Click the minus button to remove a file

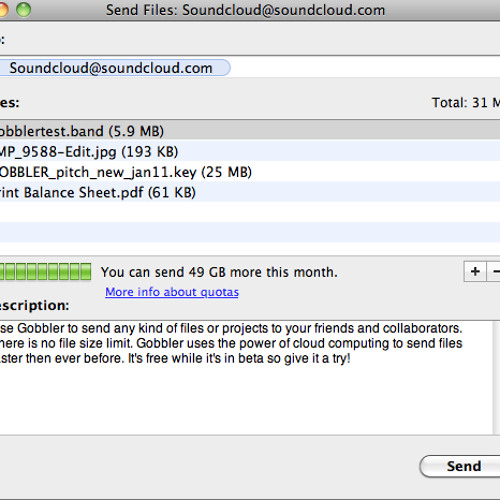(x=494, y=272)
